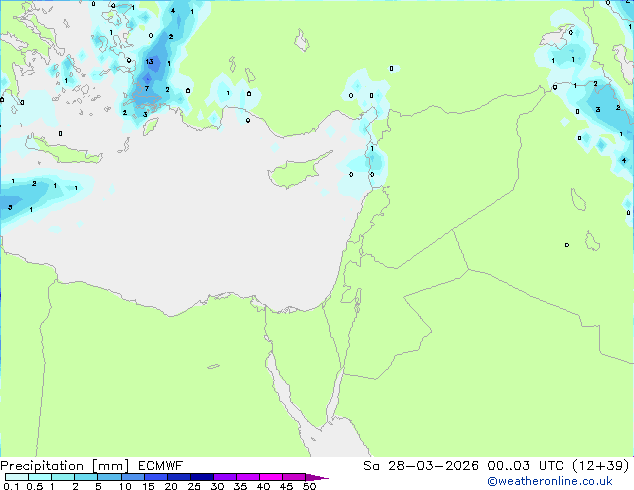Pick the legend swatch between 10 and 15

tap(133, 477)
